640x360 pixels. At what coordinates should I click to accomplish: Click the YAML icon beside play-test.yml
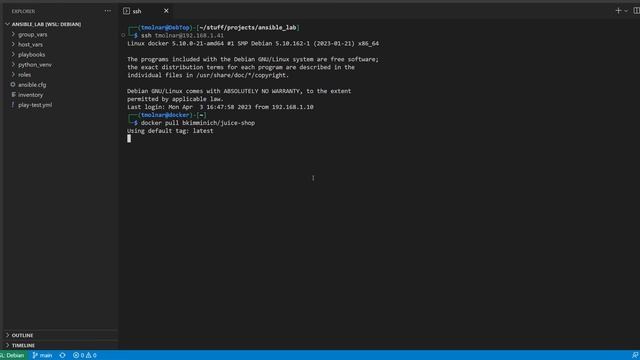(x=13, y=104)
